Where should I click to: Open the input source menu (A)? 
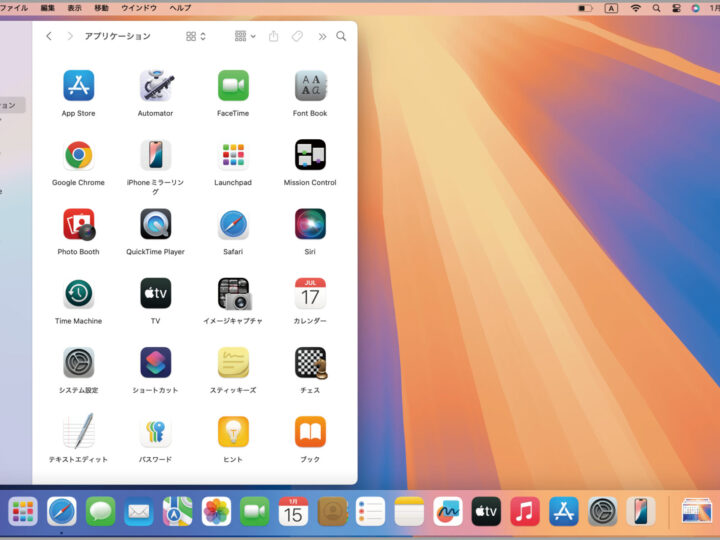(611, 8)
